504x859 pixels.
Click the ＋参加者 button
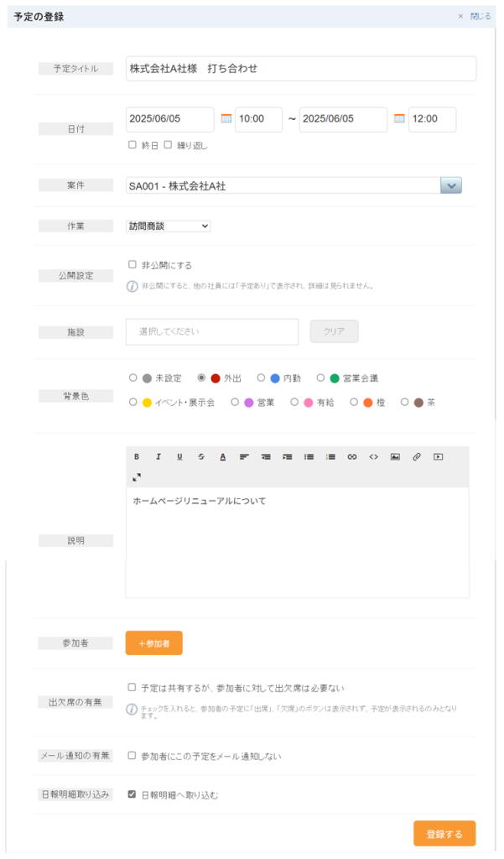click(x=154, y=643)
